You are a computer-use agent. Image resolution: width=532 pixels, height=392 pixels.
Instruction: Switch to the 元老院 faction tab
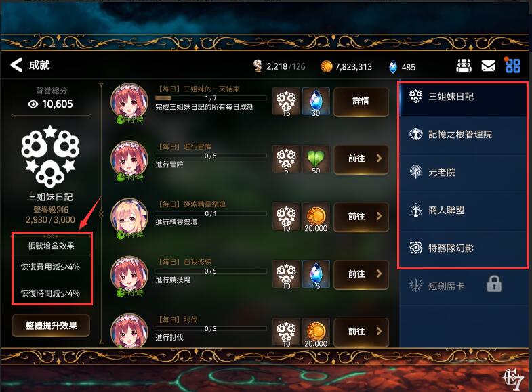[463, 173]
